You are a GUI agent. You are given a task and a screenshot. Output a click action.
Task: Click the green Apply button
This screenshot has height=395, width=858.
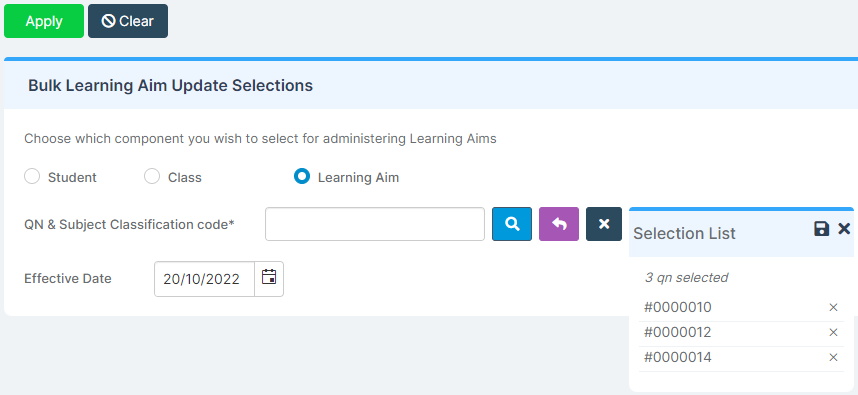pyautogui.click(x=44, y=21)
